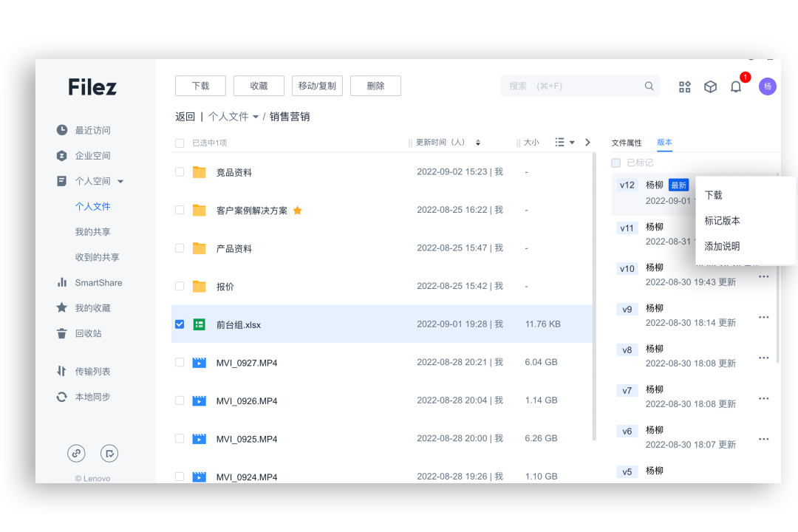
Task: Toggle the select-all checkbox in header
Action: (179, 143)
